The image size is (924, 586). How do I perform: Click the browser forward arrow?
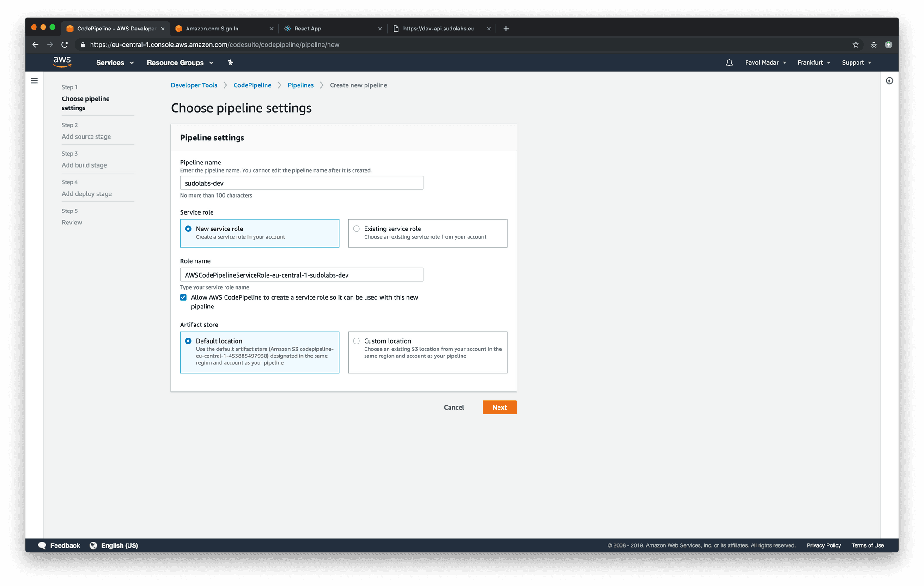[x=50, y=45]
